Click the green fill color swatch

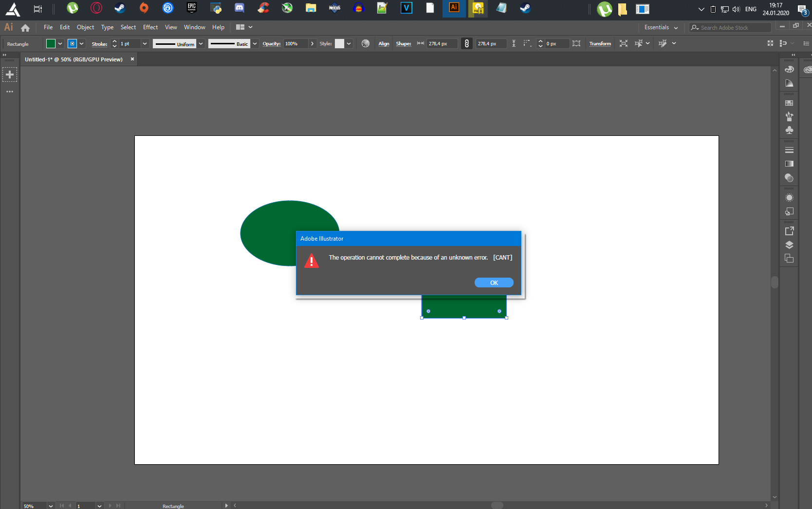click(51, 43)
